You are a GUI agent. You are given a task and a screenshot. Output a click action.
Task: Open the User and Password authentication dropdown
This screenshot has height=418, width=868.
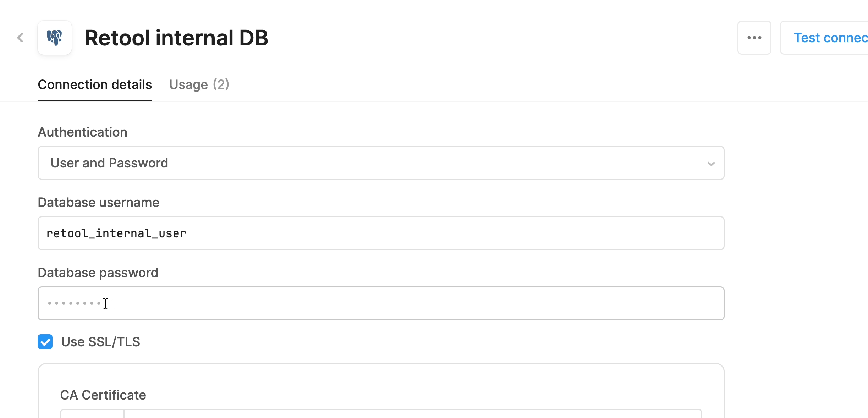(381, 163)
